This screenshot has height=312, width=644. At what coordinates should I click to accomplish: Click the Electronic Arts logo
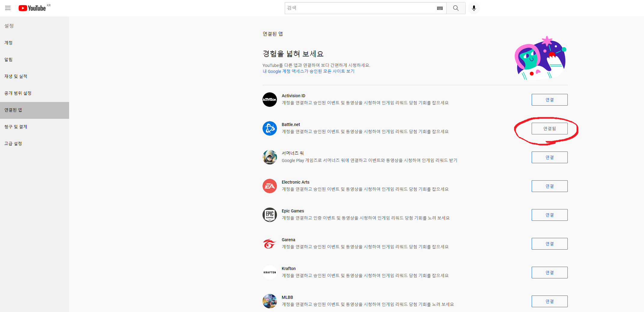pos(270,186)
